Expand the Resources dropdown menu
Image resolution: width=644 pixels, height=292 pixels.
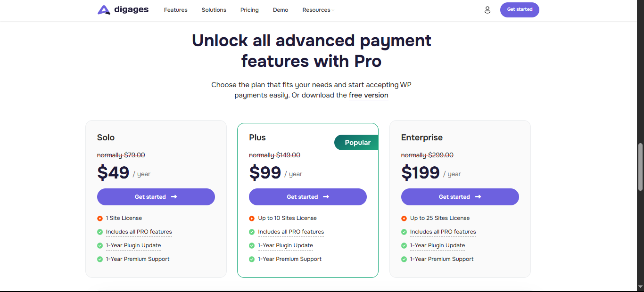click(317, 9)
